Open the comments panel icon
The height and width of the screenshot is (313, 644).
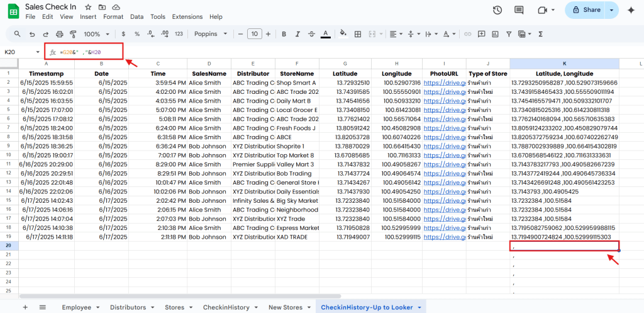pos(519,10)
